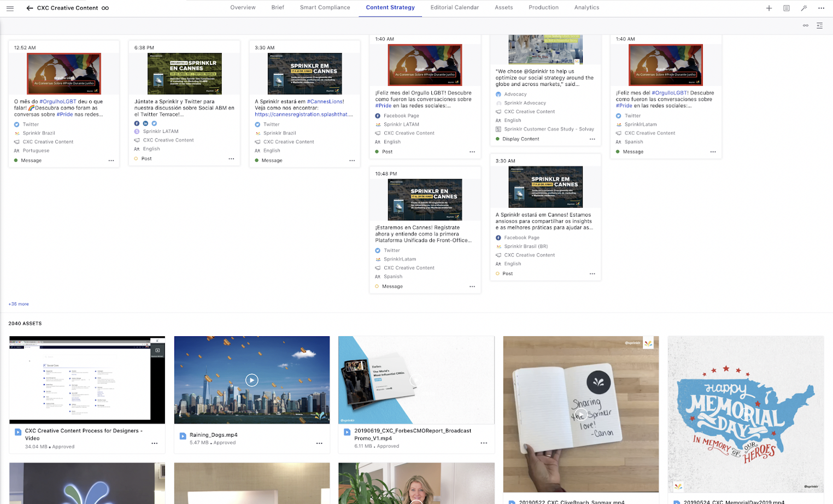Click the Facebook channel icon on Sprinklr LATAM card
Screen dimensions: 833x504
click(137, 124)
